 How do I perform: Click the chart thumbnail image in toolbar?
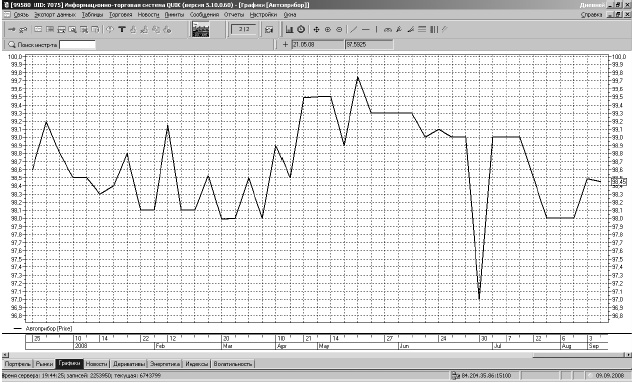201,30
